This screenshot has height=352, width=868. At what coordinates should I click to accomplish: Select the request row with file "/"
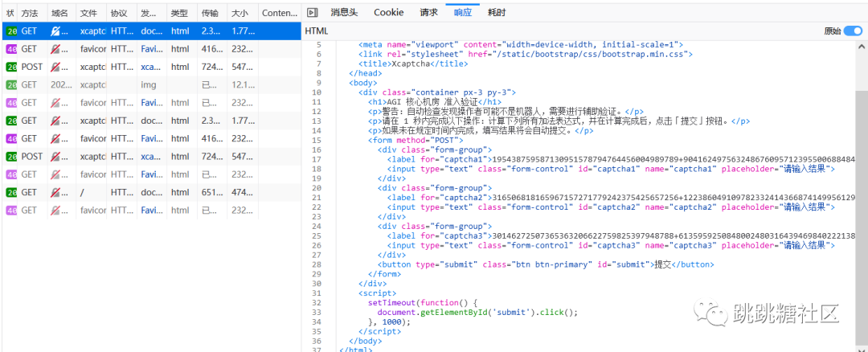(152, 193)
